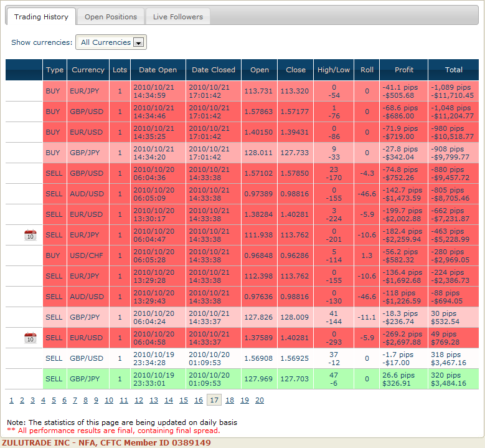Go to page 11 of trading history
485x448 pixels.
pos(124,400)
